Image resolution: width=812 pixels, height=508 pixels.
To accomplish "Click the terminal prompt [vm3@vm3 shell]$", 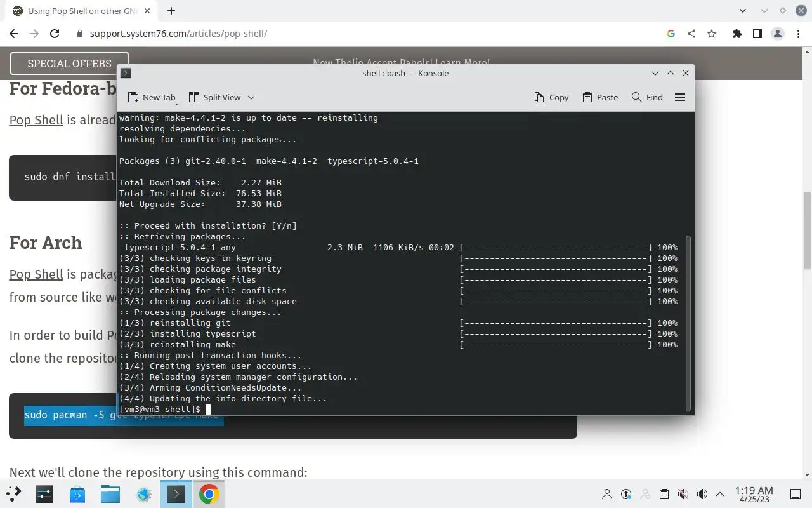I will pos(160,410).
